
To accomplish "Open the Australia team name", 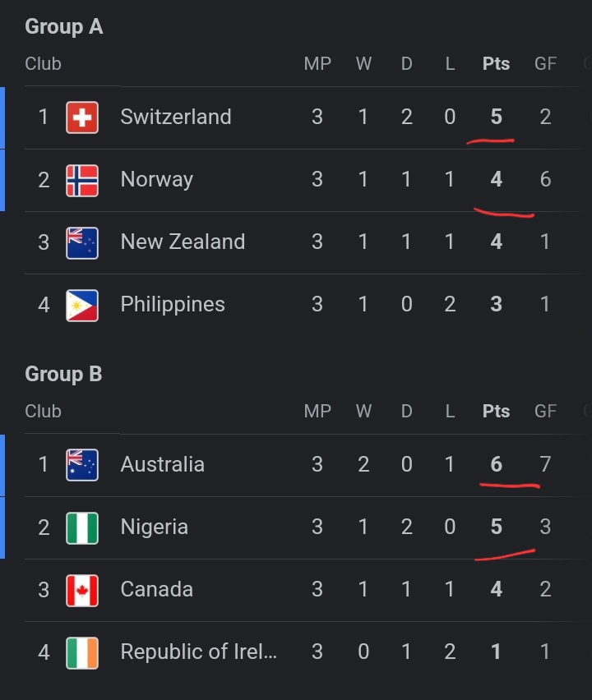I will point(163,464).
